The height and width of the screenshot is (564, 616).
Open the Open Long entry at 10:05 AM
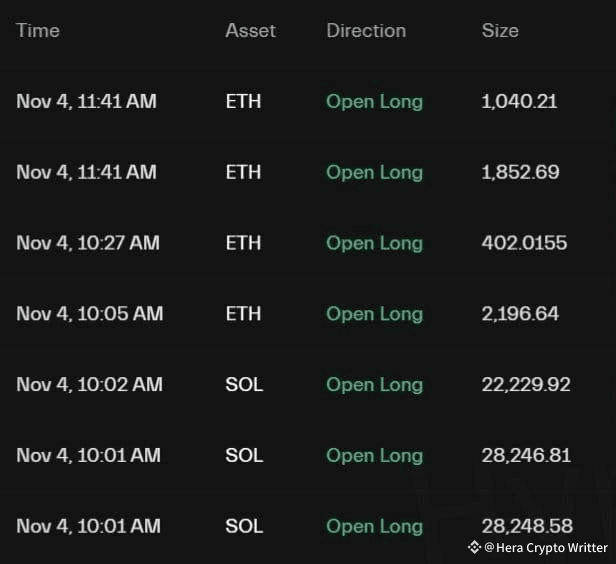click(374, 314)
